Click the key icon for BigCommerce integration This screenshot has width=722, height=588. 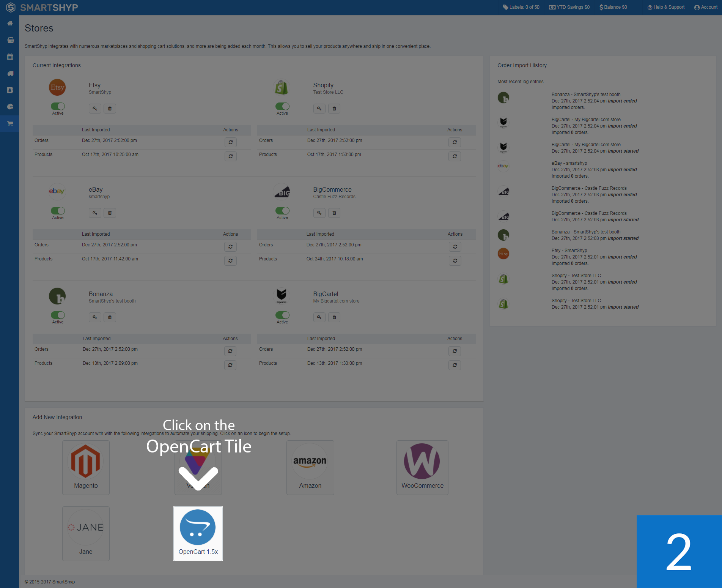pyautogui.click(x=319, y=213)
